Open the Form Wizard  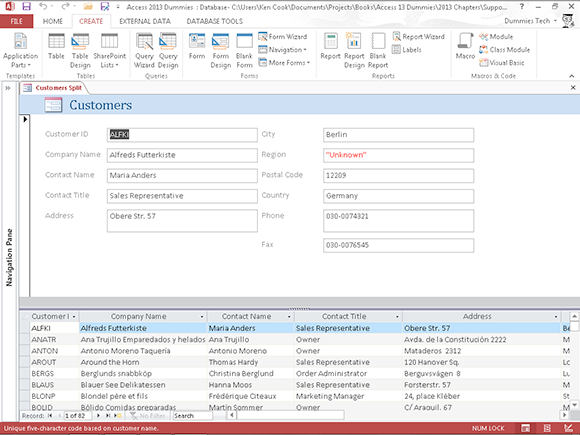283,37
